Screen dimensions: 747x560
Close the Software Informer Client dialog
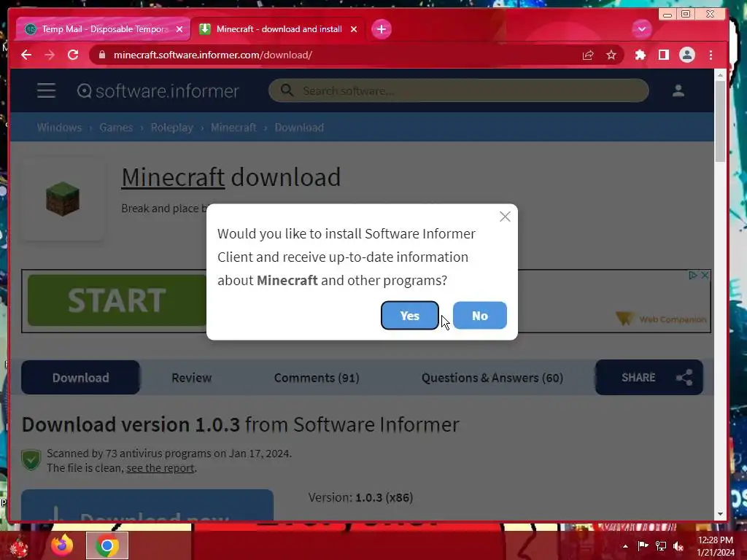[x=505, y=217]
